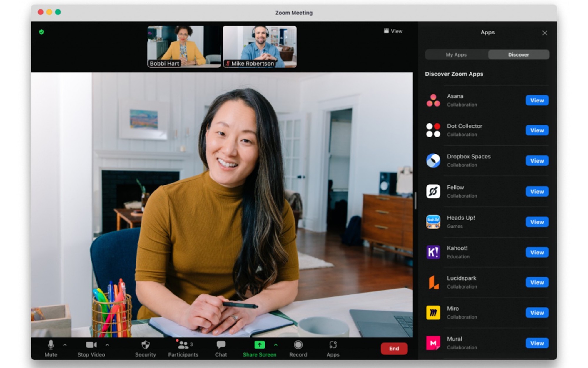Click the View layout selector

click(x=390, y=31)
